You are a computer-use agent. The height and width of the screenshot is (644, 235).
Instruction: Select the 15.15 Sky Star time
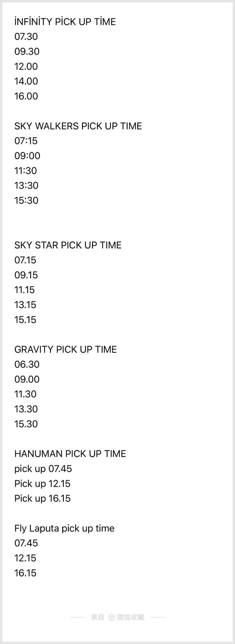[x=25, y=320]
